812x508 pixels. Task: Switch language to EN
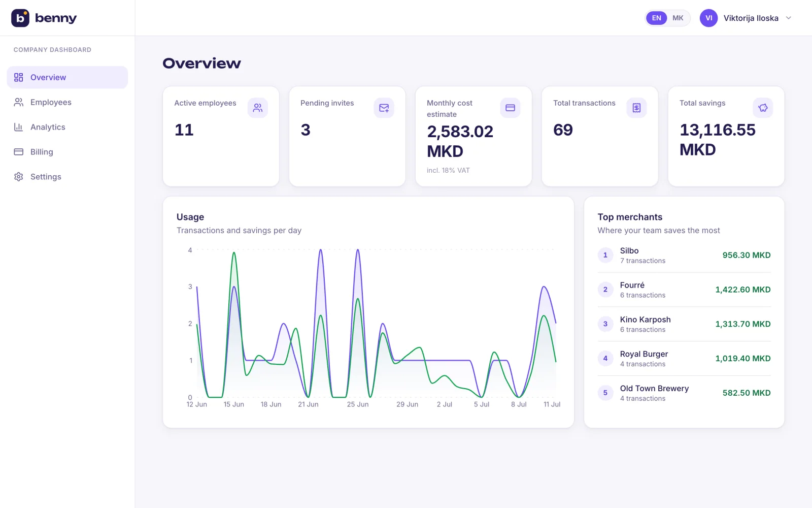[657, 18]
